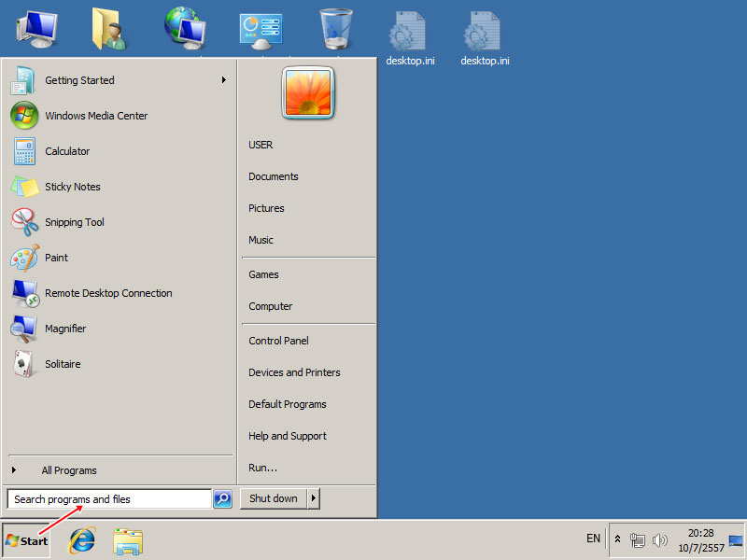The width and height of the screenshot is (747, 560).
Task: Launch Windows Media Center icon
Action: 24,115
